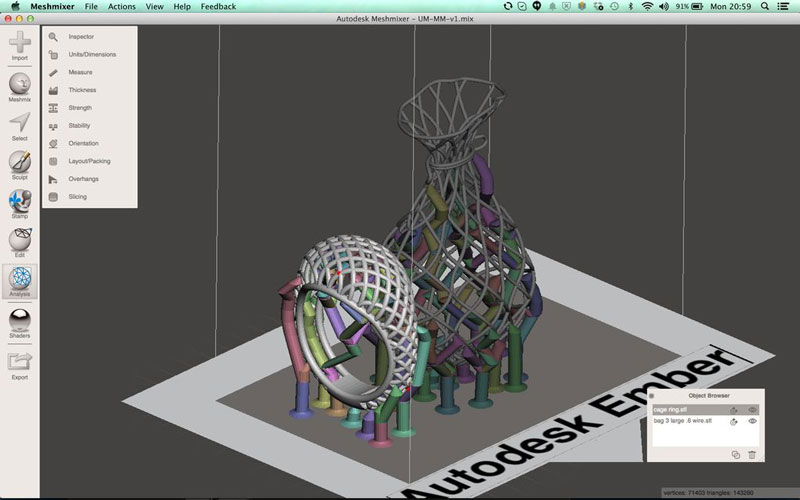Click the Overhangs icon
Viewport: 800px width, 500px height.
(53, 179)
